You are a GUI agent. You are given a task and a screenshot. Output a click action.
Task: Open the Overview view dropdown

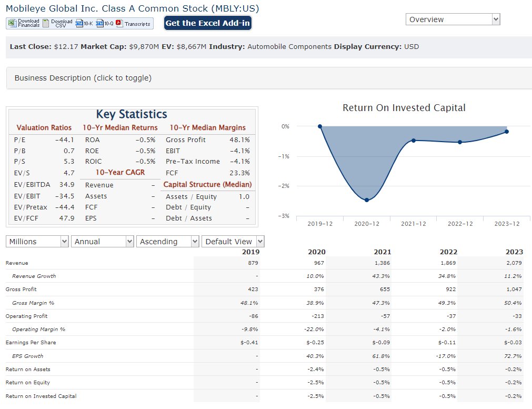coord(453,19)
